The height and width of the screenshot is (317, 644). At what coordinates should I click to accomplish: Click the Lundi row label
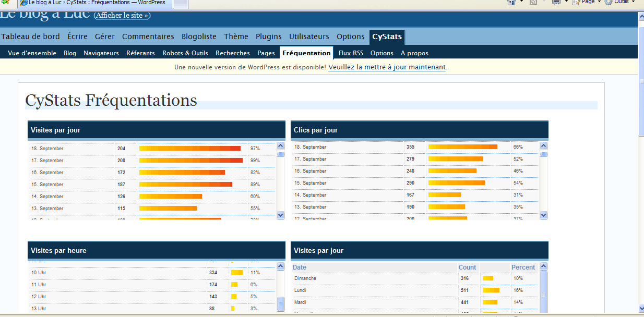coord(300,290)
